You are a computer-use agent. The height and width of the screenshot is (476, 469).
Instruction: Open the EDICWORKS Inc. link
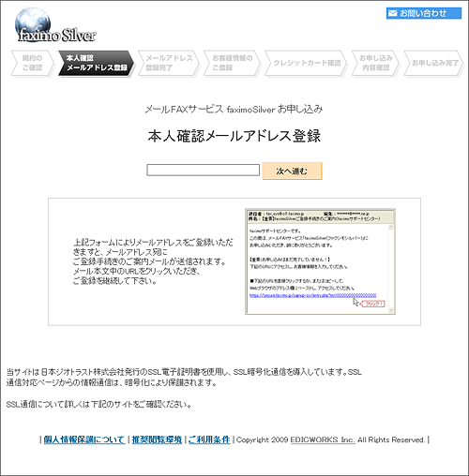pos(323,439)
